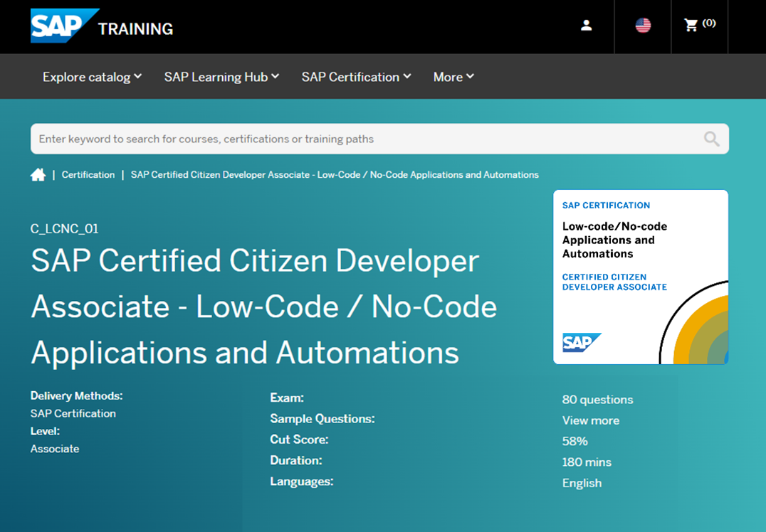
Task: Click the SAP logo in the header
Action: click(62, 26)
